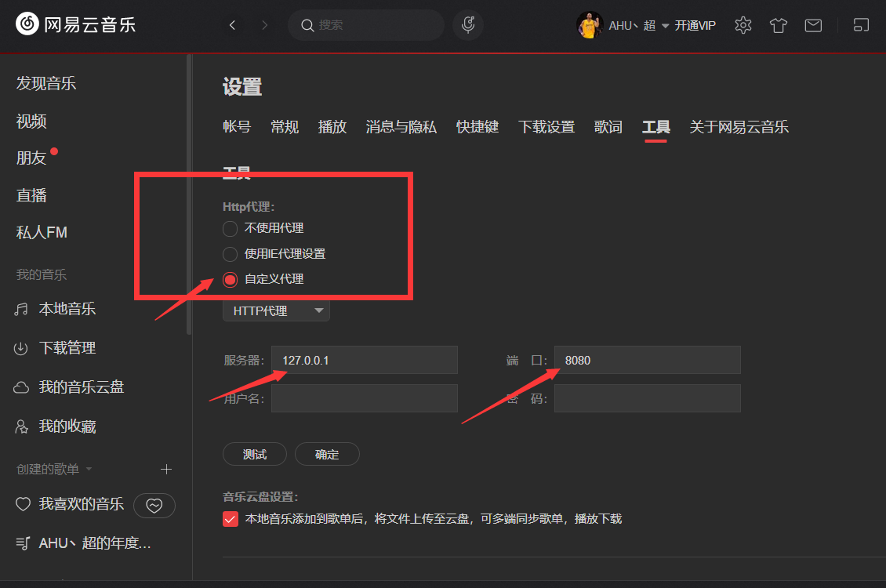Image resolution: width=886 pixels, height=588 pixels.
Task: Open 直播 in sidebar
Action: [31, 195]
